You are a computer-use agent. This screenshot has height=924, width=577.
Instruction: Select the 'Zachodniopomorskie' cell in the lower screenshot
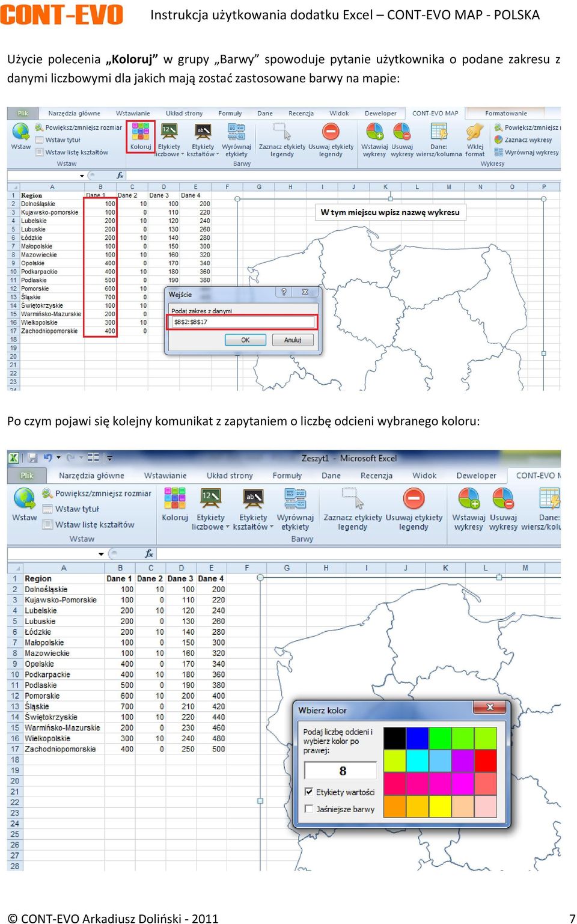click(x=64, y=749)
